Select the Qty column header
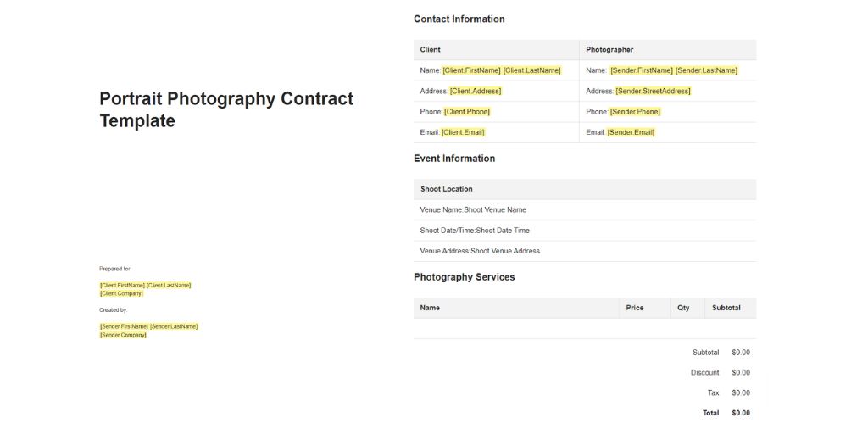868x434 pixels. (x=683, y=308)
